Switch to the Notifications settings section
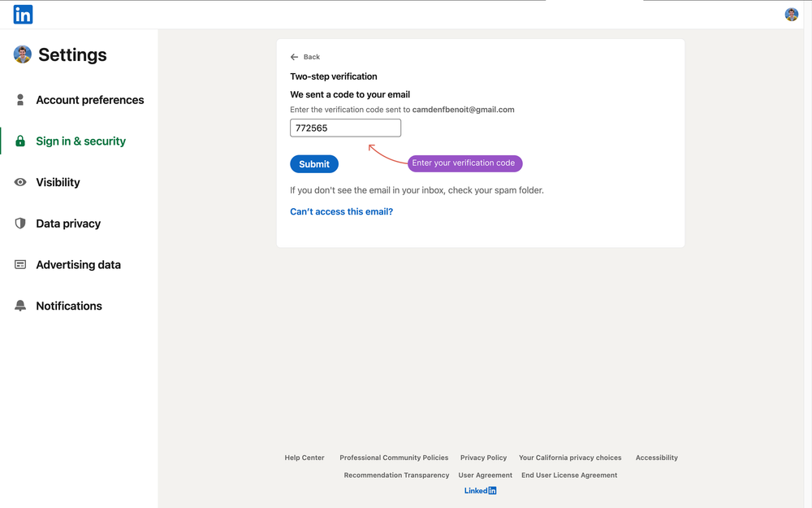Viewport: 812px width, 508px height. coord(69,306)
